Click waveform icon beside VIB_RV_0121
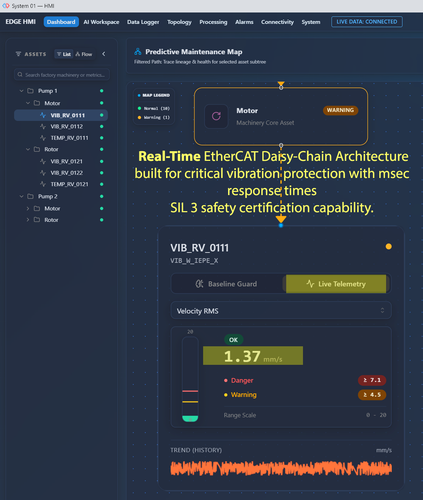The height and width of the screenshot is (500, 423). point(43,161)
